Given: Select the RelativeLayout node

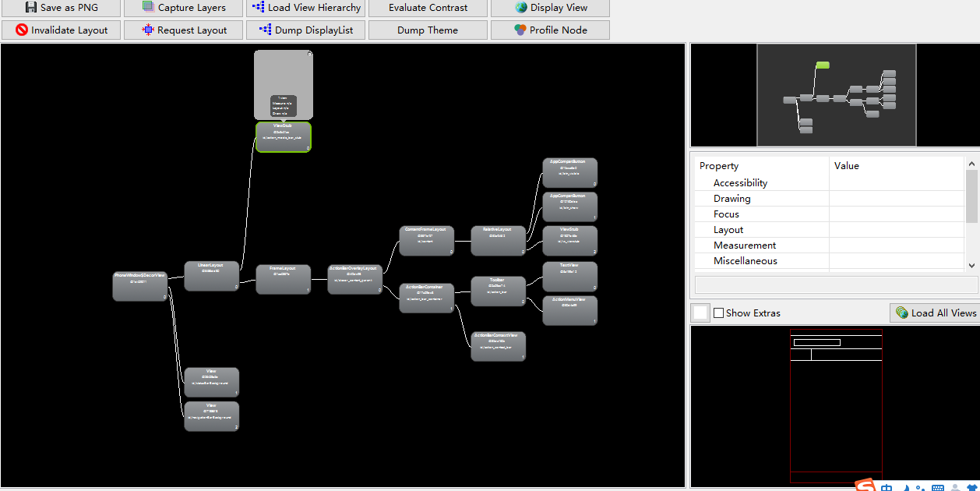Looking at the screenshot, I should click(498, 241).
